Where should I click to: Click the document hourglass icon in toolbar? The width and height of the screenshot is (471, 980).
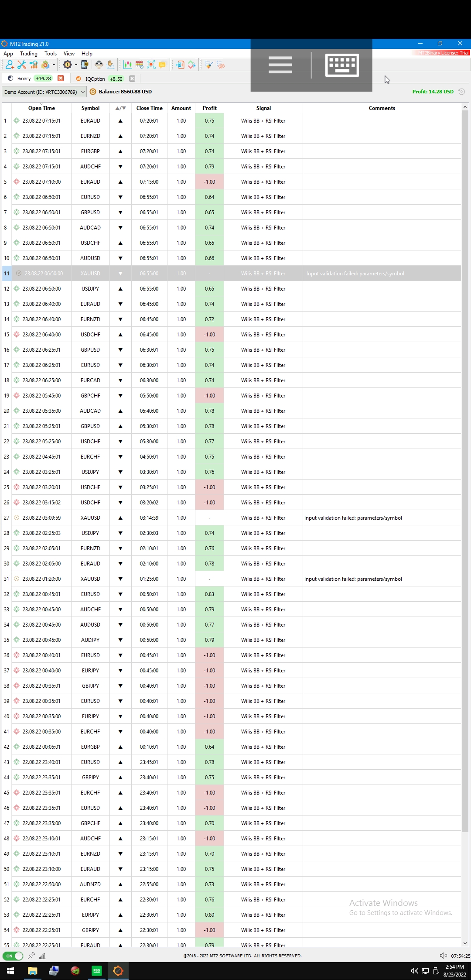click(x=180, y=65)
